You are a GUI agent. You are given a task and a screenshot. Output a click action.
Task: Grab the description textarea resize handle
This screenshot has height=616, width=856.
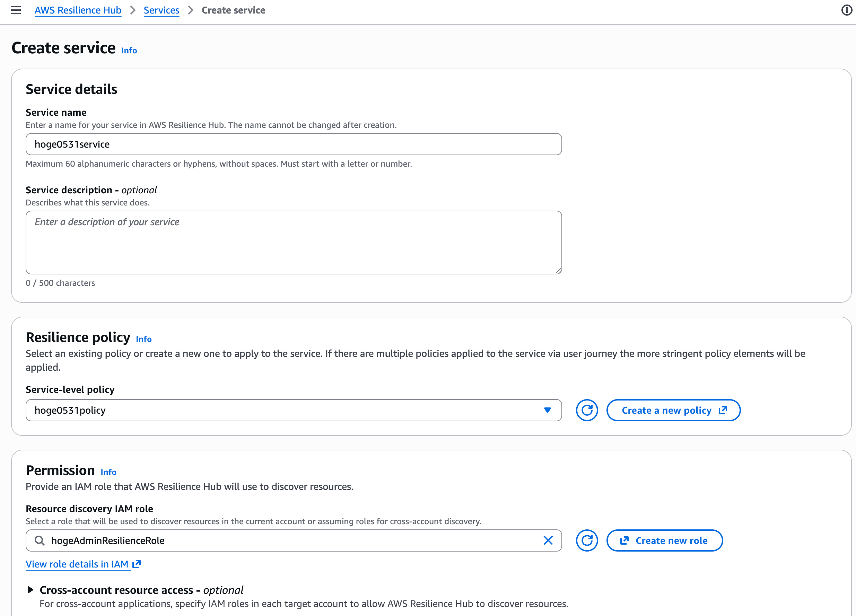coord(558,271)
